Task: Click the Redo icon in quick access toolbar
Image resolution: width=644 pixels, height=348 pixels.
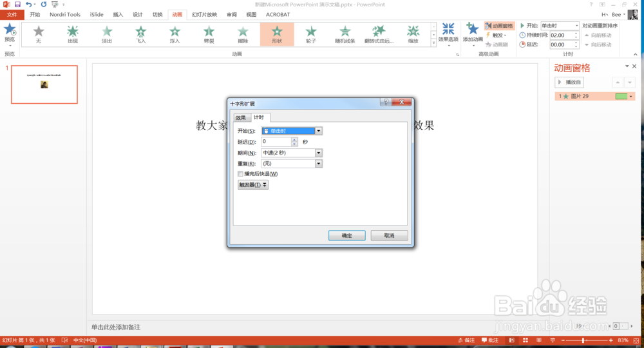Action: [44, 4]
